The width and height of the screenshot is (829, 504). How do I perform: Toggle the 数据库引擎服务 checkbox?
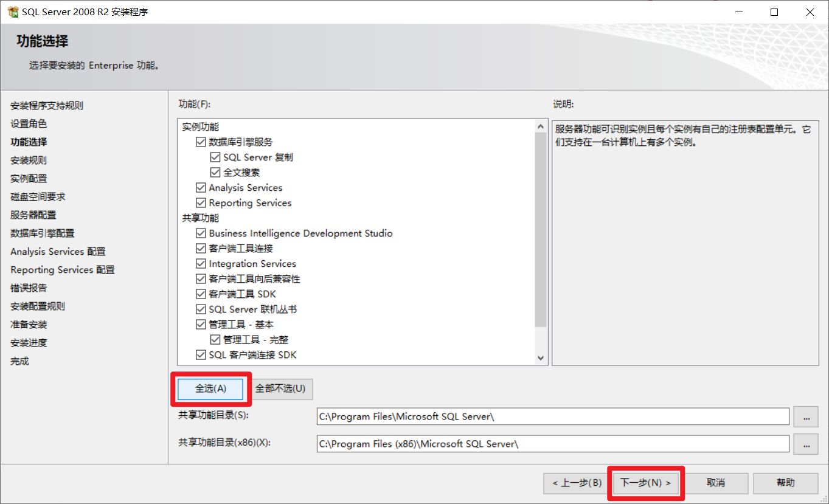[201, 142]
